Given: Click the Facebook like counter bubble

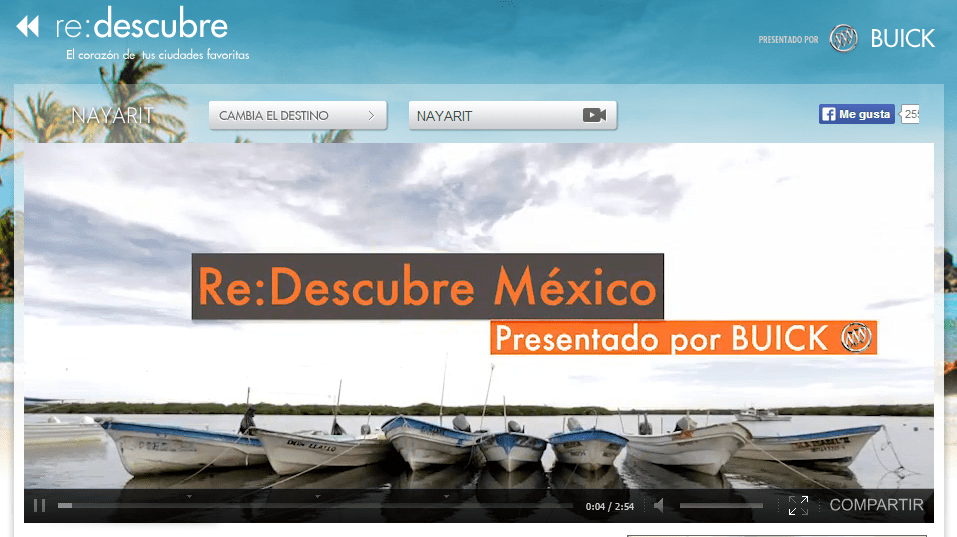Looking at the screenshot, I should [x=910, y=114].
